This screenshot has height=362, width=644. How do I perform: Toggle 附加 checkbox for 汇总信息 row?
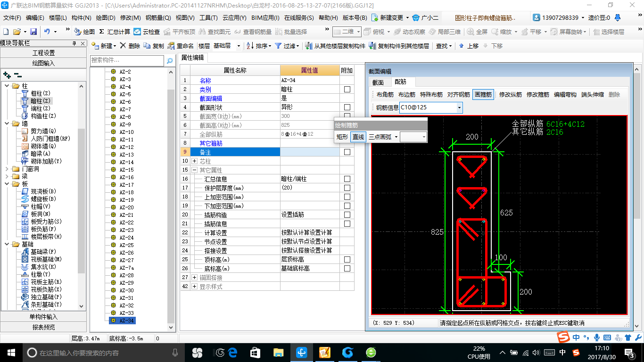point(347,179)
